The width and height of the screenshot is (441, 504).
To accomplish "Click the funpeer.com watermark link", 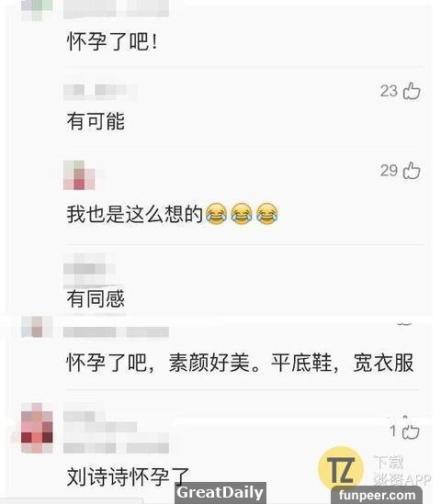I will [x=377, y=495].
